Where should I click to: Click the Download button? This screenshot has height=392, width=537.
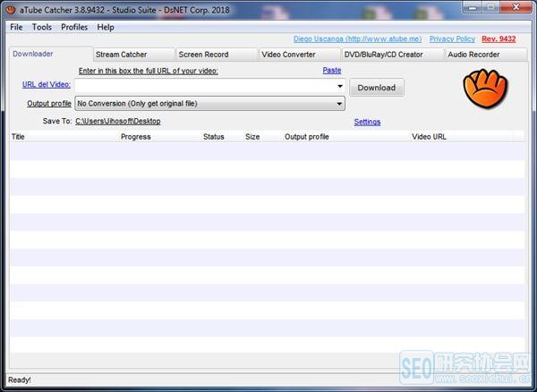(x=377, y=88)
